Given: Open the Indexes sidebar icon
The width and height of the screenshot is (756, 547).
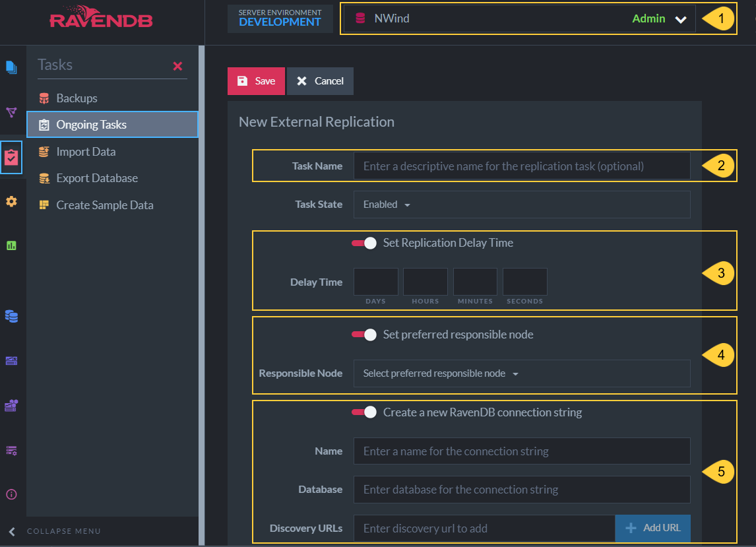Looking at the screenshot, I should 11,112.
